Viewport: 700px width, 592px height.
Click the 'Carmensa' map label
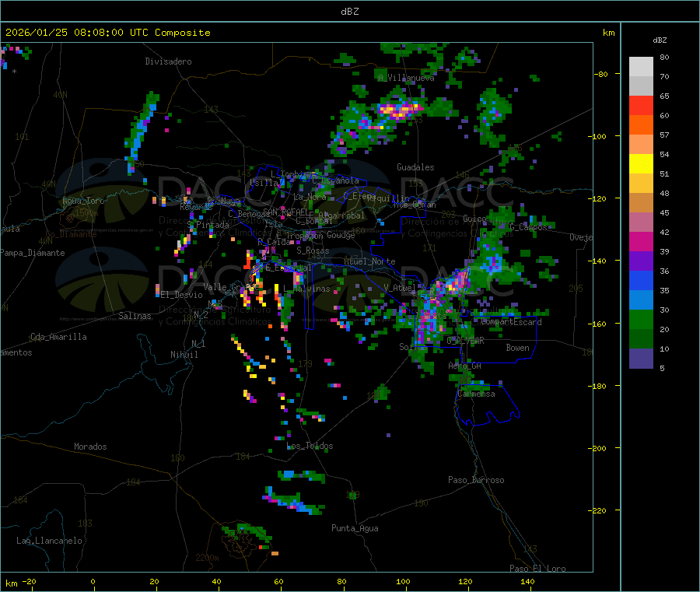coord(476,394)
